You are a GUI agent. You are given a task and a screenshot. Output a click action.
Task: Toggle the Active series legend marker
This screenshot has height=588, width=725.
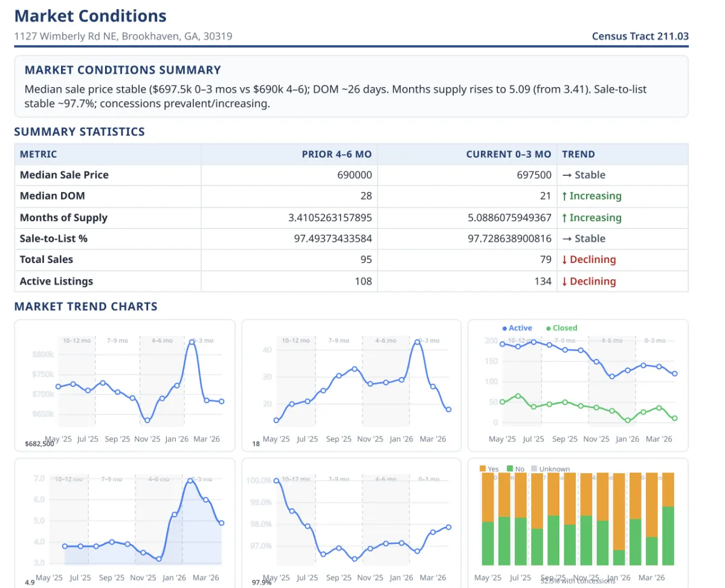[504, 328]
